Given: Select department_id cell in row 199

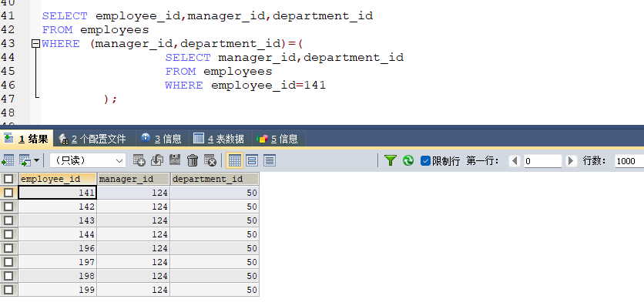Looking at the screenshot, I should click(x=214, y=290).
